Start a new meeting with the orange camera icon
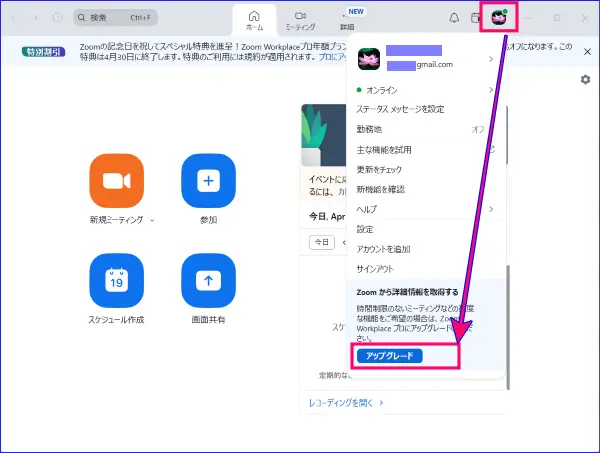The image size is (600, 453). pos(117,181)
